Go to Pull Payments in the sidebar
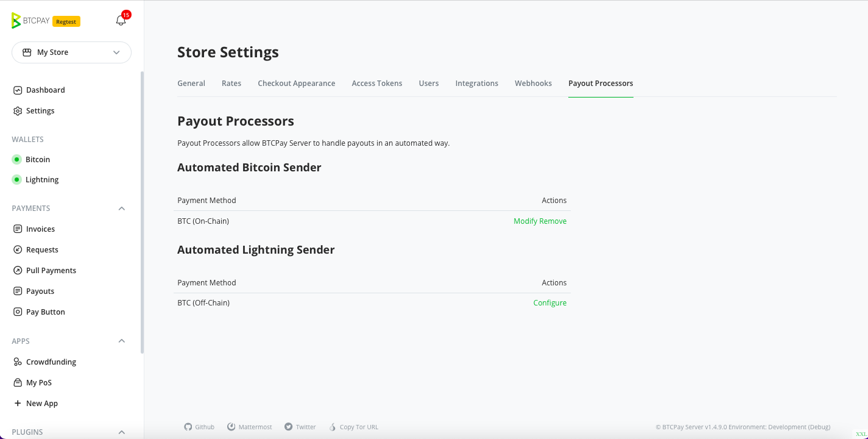868x439 pixels. click(x=51, y=271)
